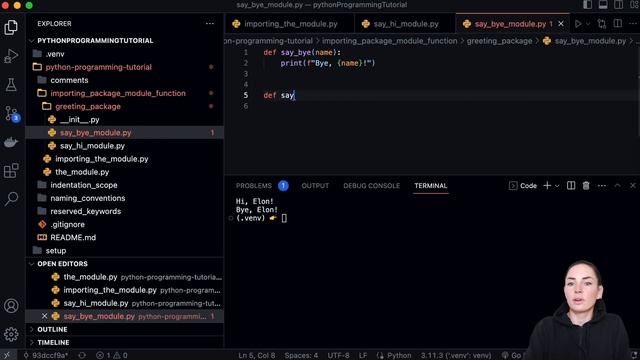The image size is (640, 360).
Task: Open terminal panel more actions
Action: pos(602,186)
